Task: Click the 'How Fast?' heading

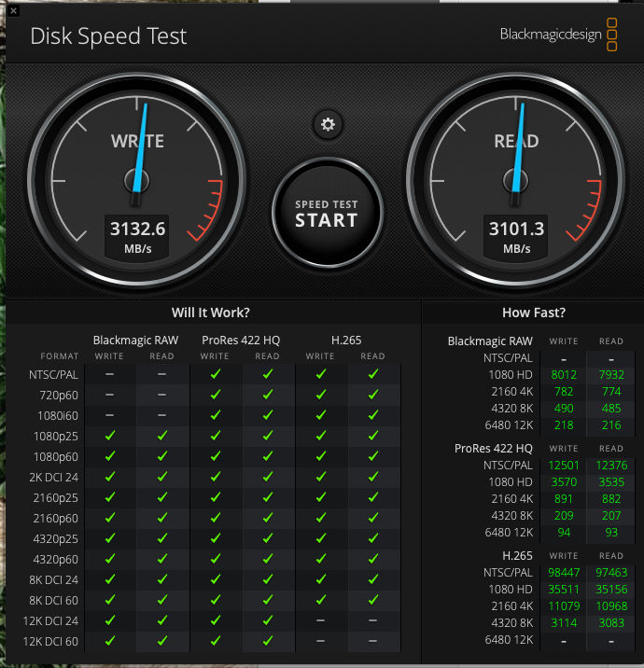Action: point(534,313)
